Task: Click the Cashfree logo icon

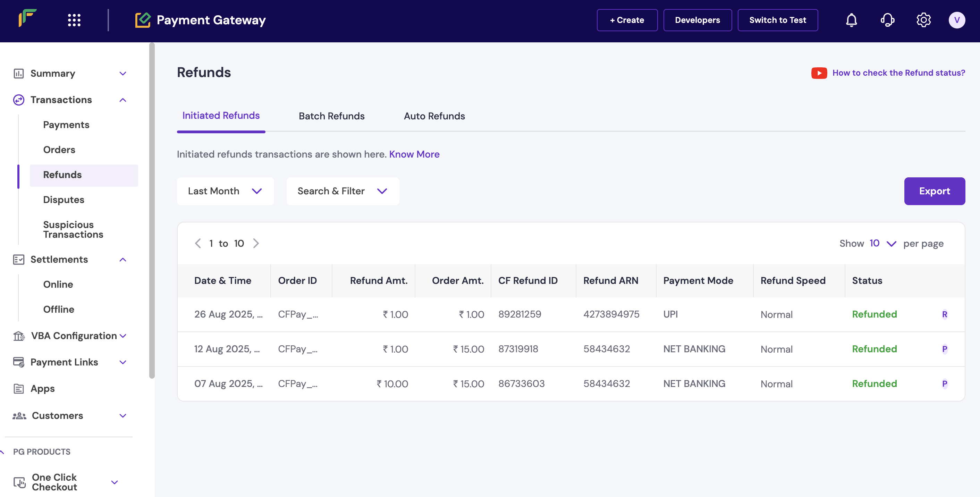Action: pos(27,18)
